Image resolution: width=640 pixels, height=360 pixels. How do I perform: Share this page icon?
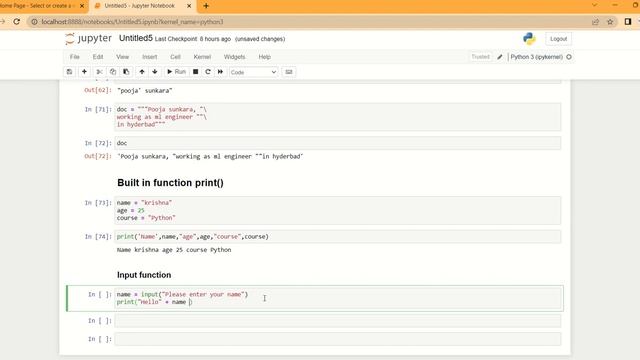[595, 22]
